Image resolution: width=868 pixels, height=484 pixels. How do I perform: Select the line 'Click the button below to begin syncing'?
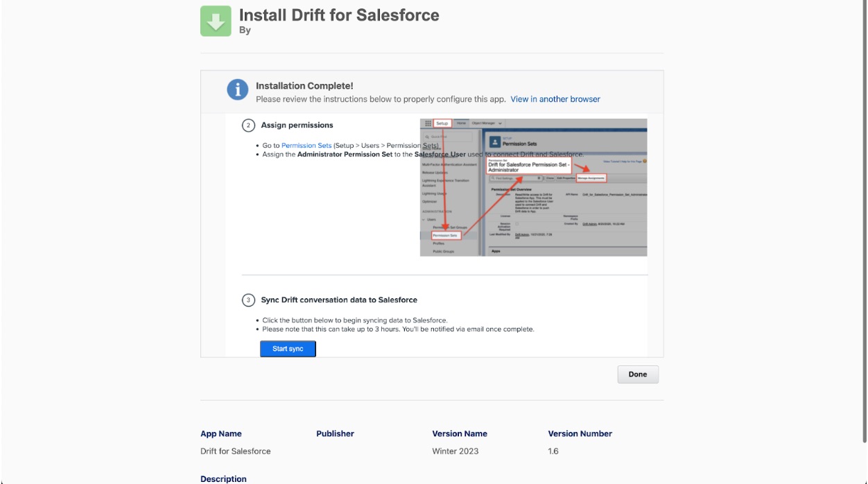click(355, 320)
